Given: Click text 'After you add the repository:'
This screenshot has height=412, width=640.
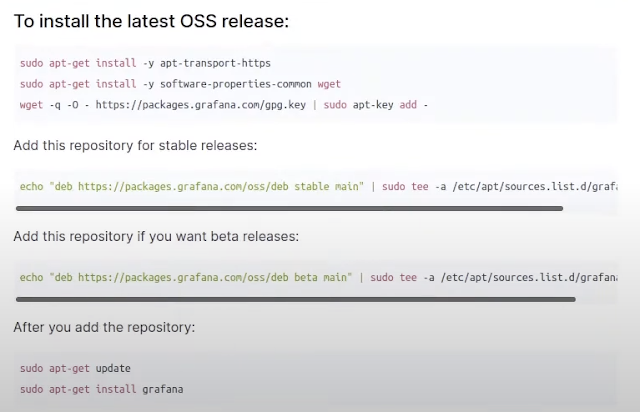Looking at the screenshot, I should tap(104, 327).
